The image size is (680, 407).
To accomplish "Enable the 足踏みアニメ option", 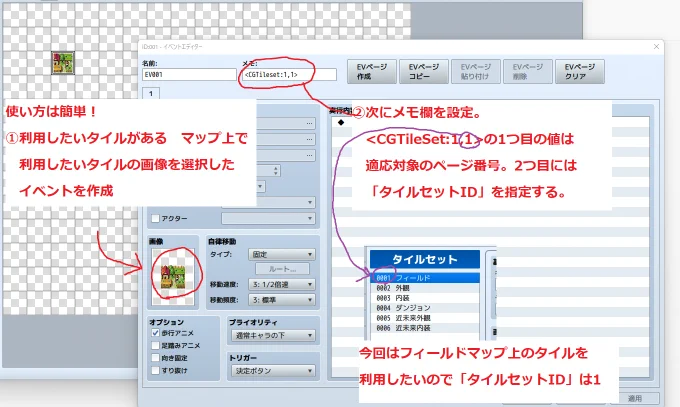I will 155,345.
